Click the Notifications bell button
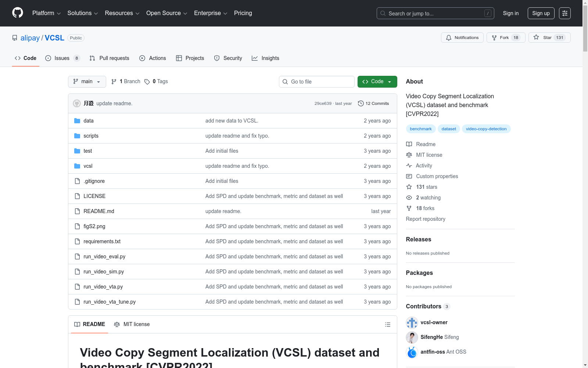Viewport: 588px width, 368px height. pyautogui.click(x=462, y=38)
